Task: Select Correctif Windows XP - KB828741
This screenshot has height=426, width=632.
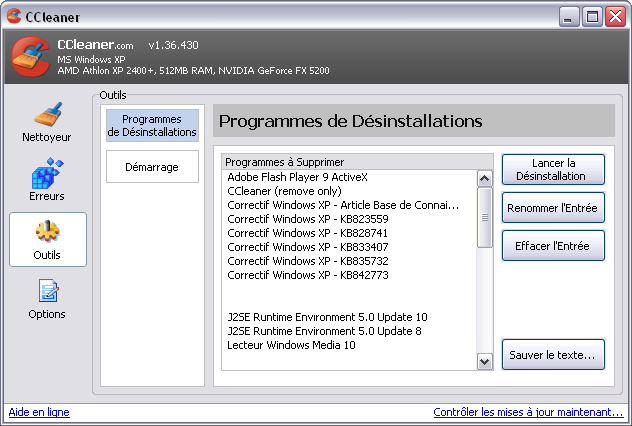Action: pyautogui.click(x=308, y=233)
